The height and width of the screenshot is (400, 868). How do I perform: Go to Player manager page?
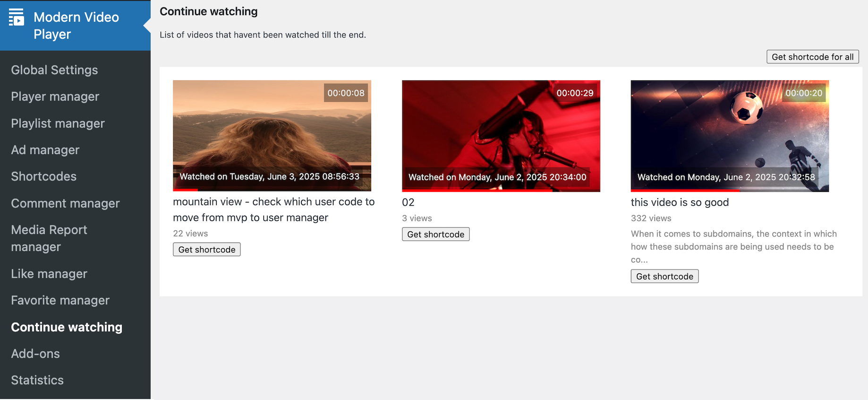pos(55,96)
